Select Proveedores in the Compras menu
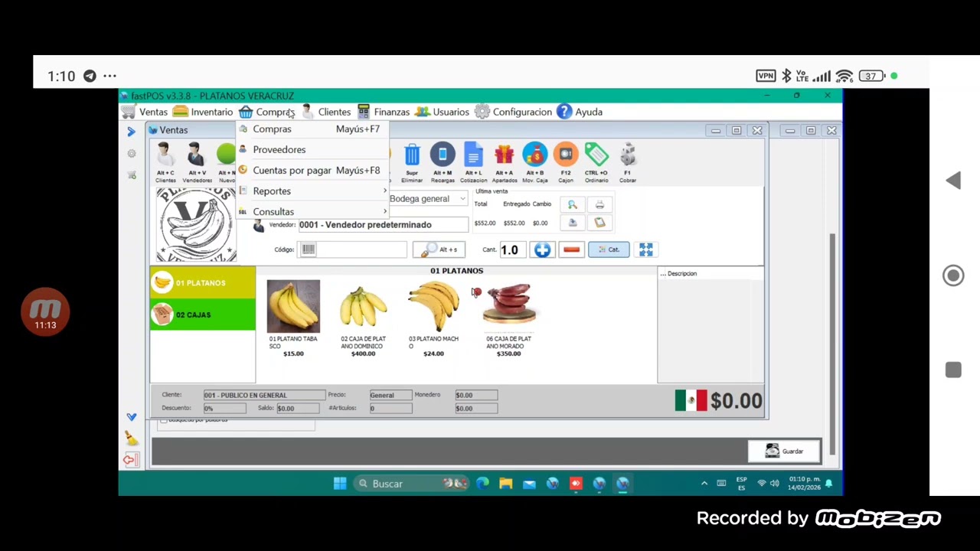Viewport: 980px width, 551px height. coord(313,149)
